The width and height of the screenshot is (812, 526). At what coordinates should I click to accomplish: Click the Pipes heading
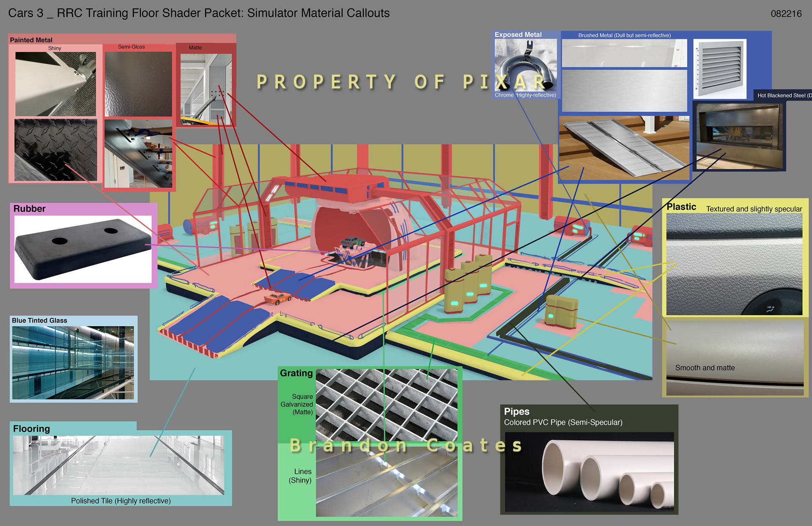[516, 411]
